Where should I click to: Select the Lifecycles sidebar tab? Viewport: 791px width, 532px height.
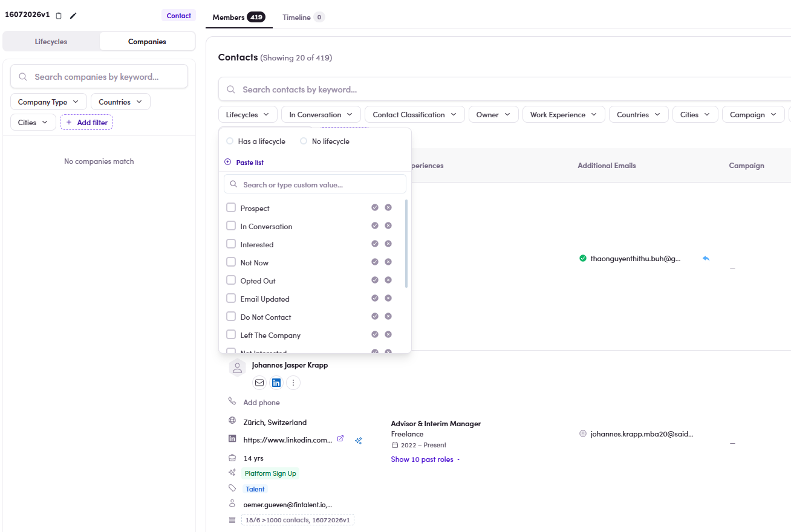click(51, 42)
